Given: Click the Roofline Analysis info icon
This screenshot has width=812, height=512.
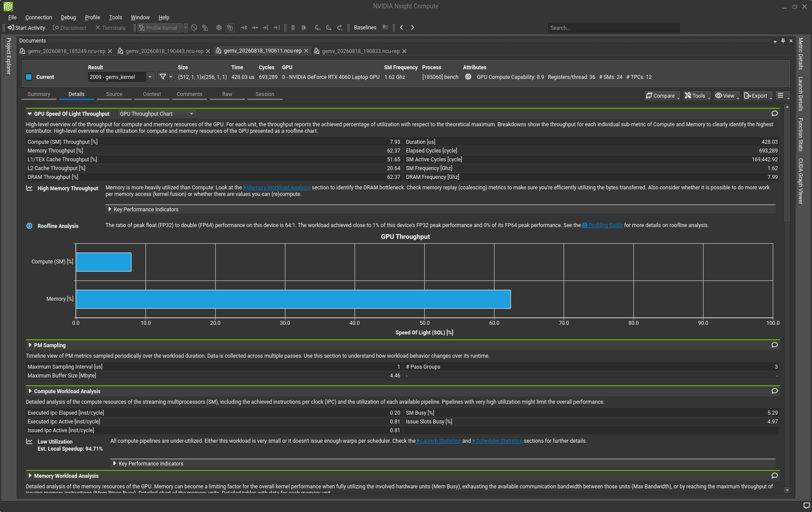Looking at the screenshot, I should 29,226.
